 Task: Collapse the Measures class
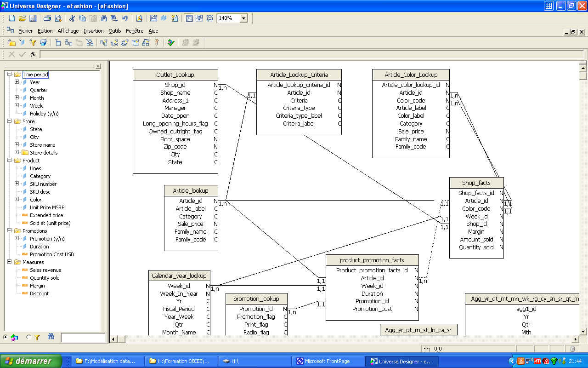(10, 262)
